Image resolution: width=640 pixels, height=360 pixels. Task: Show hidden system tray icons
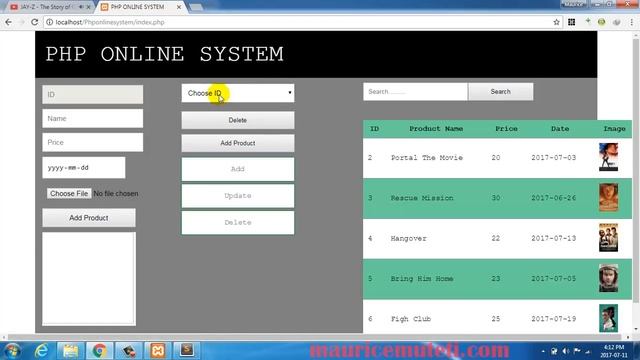pos(543,351)
